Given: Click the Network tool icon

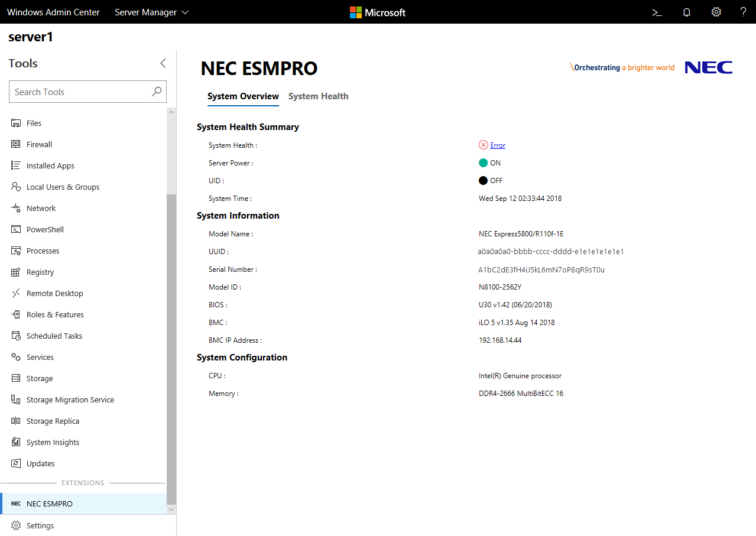Looking at the screenshot, I should pyautogui.click(x=16, y=208).
